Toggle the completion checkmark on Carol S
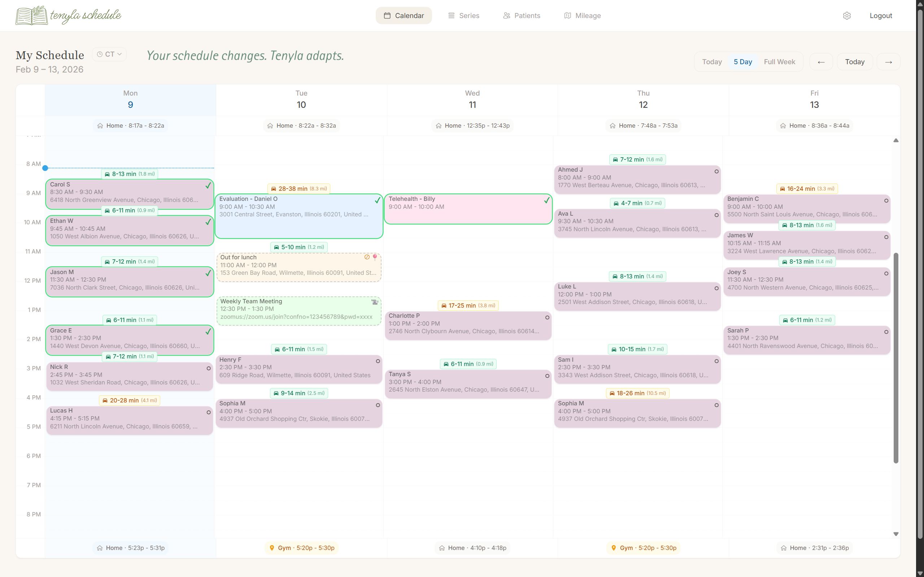 [x=208, y=185]
